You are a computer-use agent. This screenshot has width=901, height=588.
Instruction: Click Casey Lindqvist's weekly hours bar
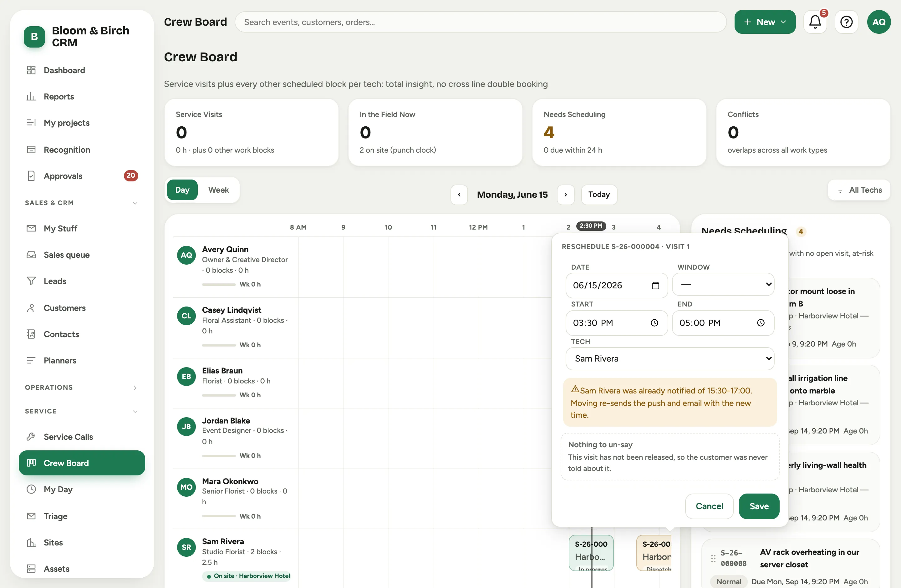pos(219,345)
